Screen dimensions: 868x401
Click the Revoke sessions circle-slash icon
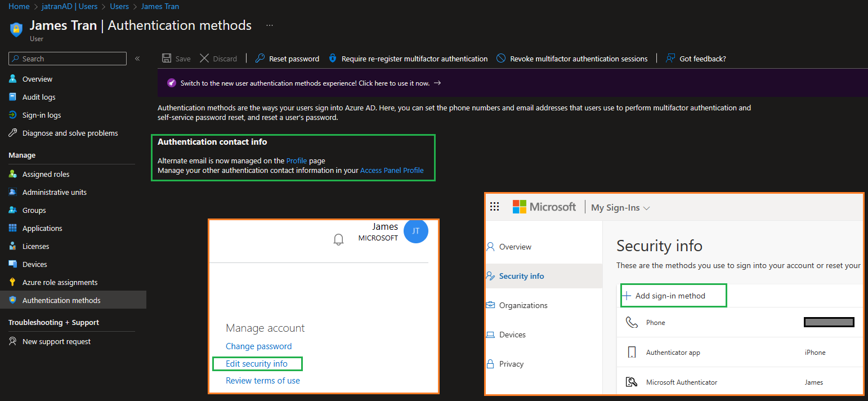click(x=501, y=59)
